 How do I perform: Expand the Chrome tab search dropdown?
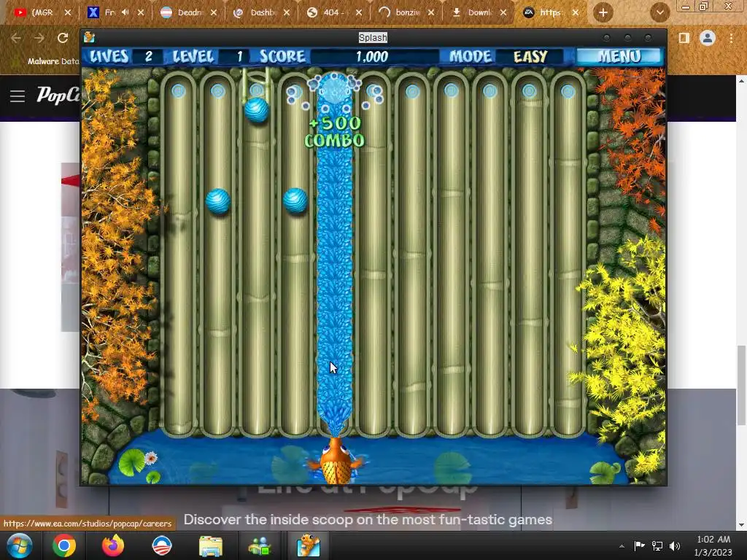pos(659,13)
